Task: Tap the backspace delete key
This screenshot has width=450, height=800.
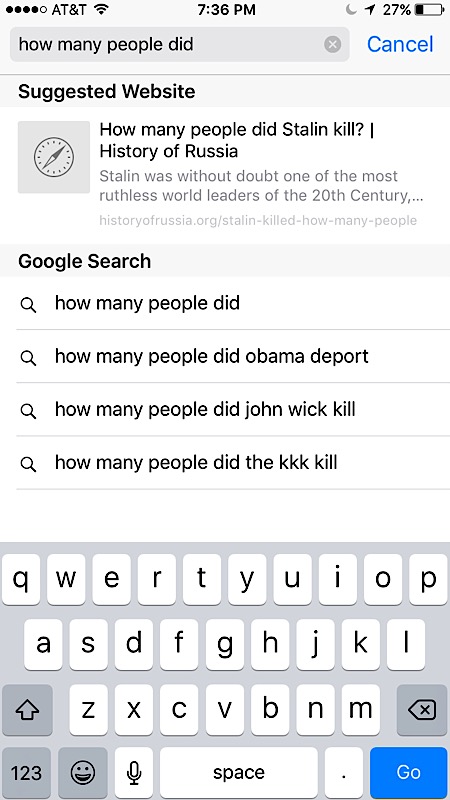Action: click(422, 710)
